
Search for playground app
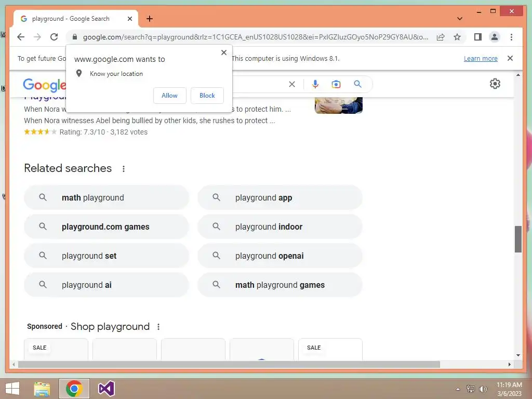click(280, 197)
